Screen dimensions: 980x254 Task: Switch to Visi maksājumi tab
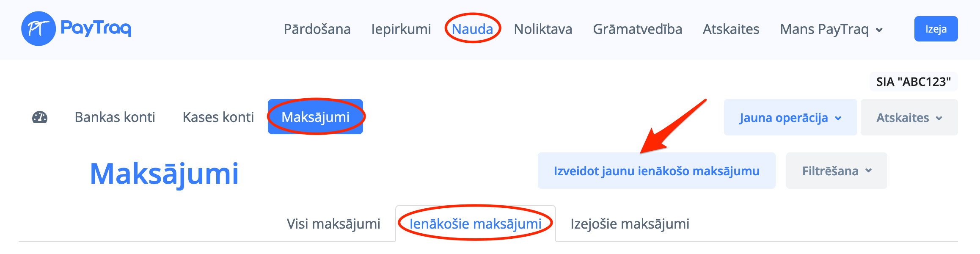pos(333,224)
